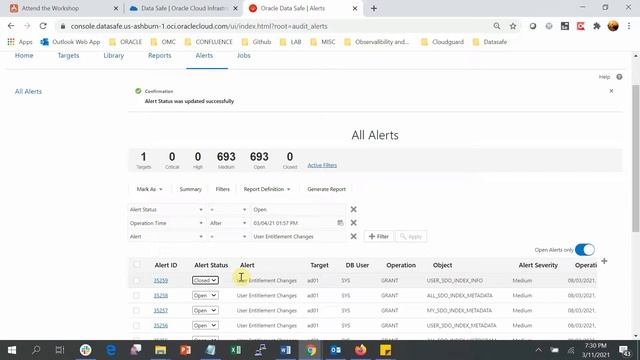Click the Filters button
640x360 pixels.
point(222,189)
